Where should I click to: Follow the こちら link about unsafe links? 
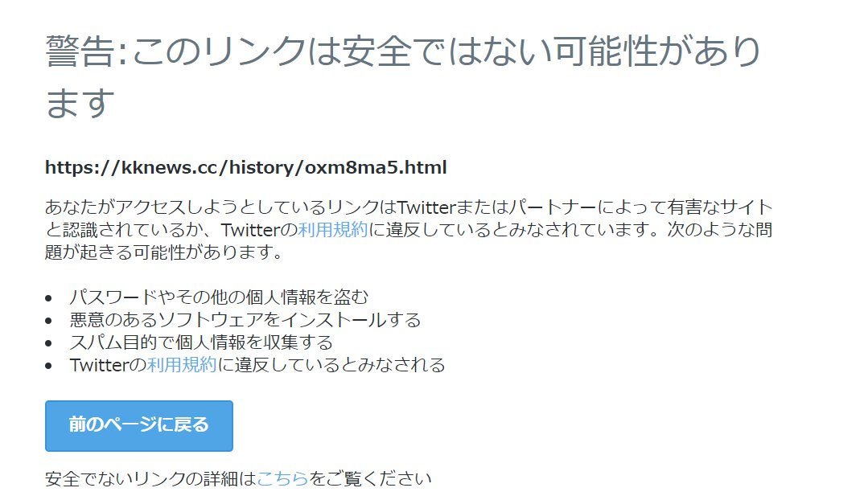[282, 478]
